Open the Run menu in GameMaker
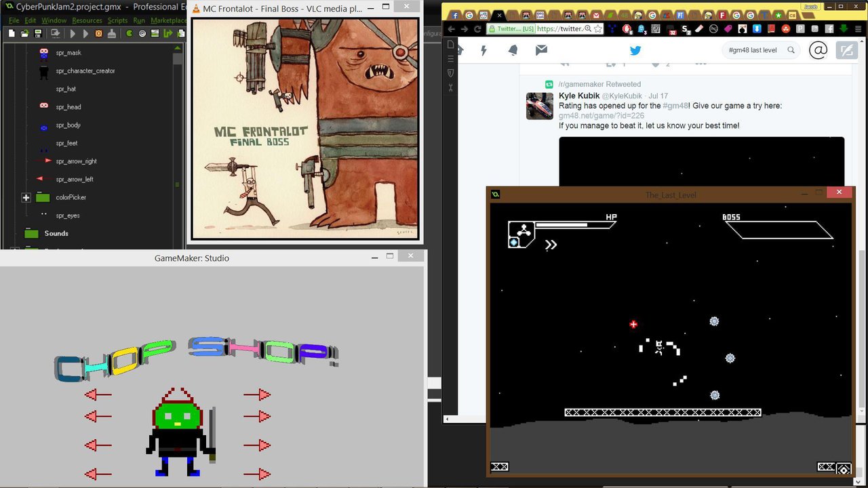 [x=139, y=20]
